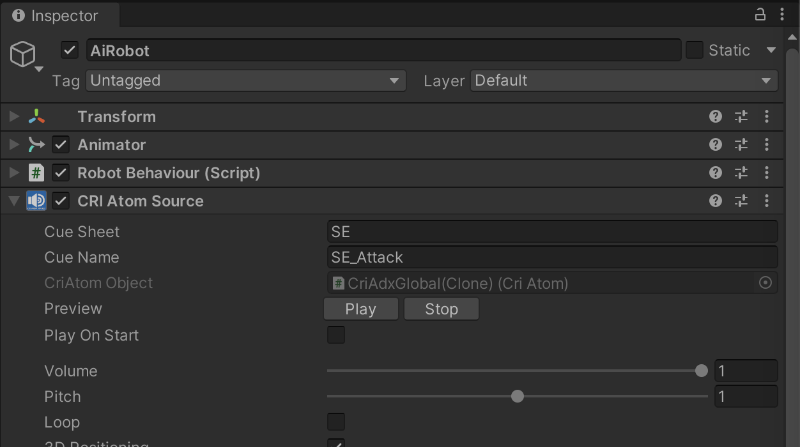
Task: Open Robot Behaviour script more options menu
Action: (x=767, y=173)
